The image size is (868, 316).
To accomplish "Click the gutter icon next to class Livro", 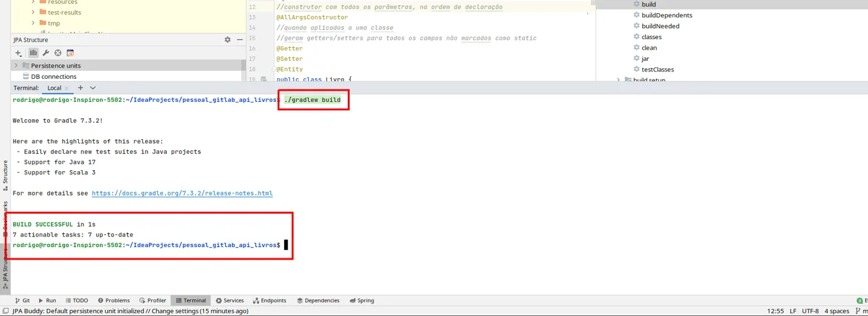I will pyautogui.click(x=263, y=79).
